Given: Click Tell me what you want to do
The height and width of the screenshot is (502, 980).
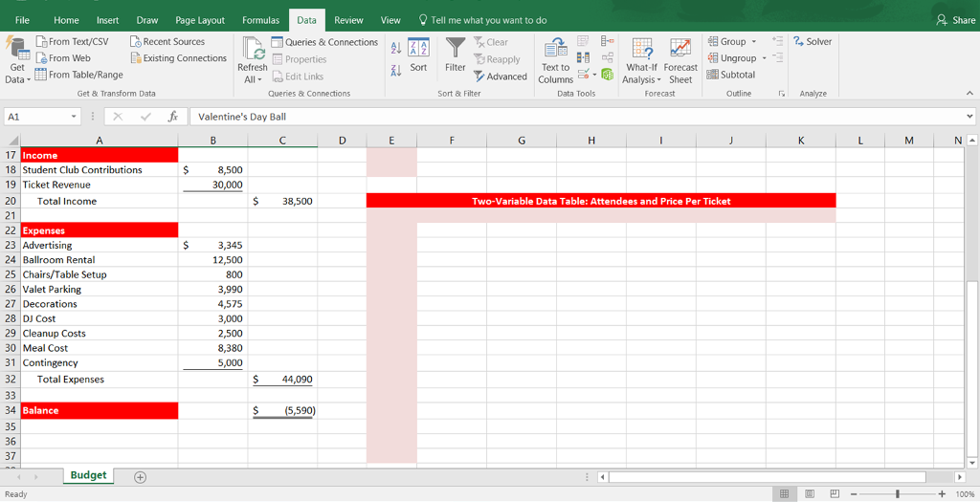Looking at the screenshot, I should point(482,20).
